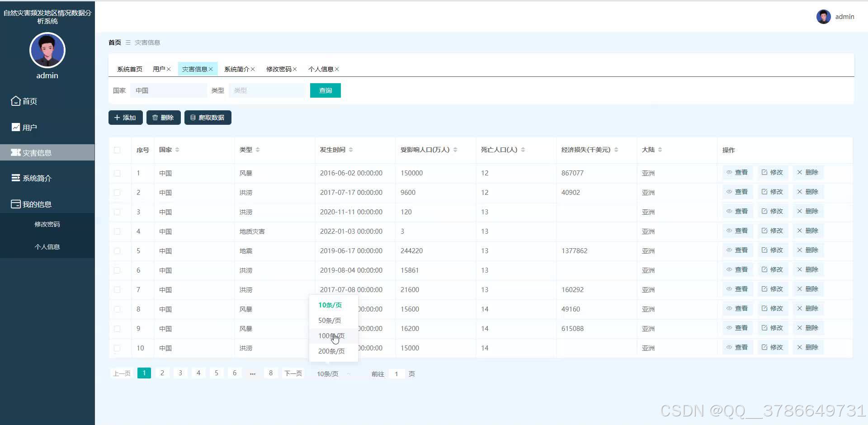Sort by the 国家 column
Viewport: 868px width, 425px height.
(x=177, y=150)
